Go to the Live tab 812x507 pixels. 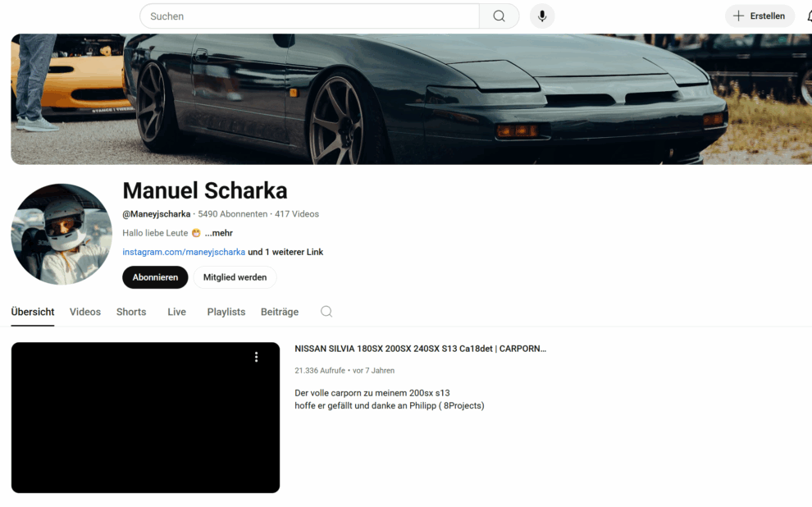(x=176, y=312)
